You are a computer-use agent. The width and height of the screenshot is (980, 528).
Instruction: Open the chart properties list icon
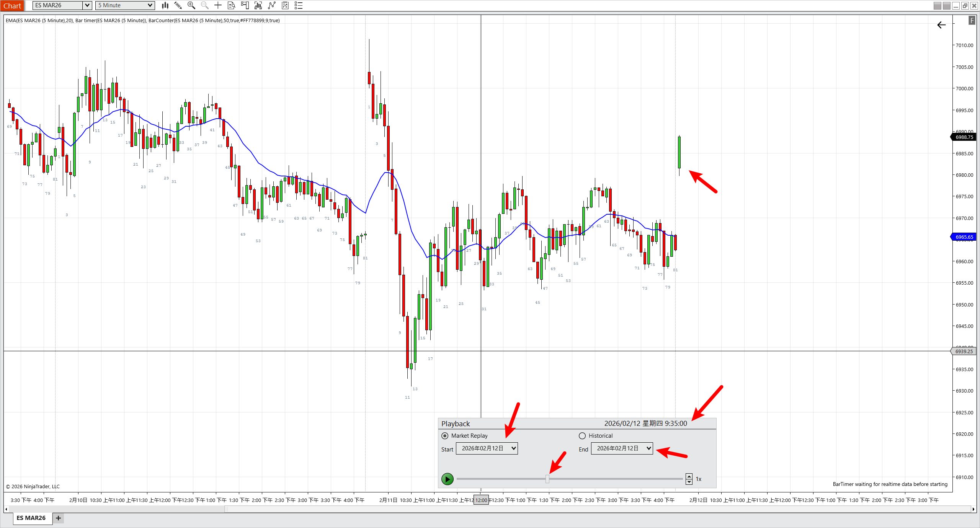[299, 5]
